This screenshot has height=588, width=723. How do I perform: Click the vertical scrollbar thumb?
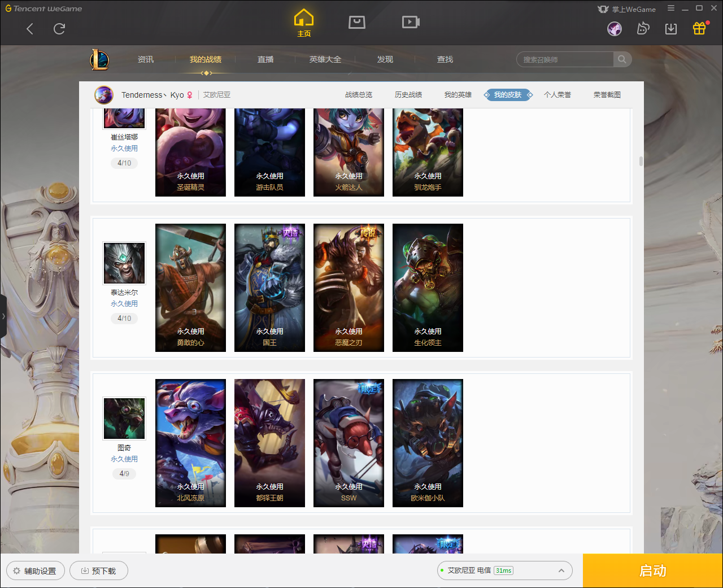641,161
